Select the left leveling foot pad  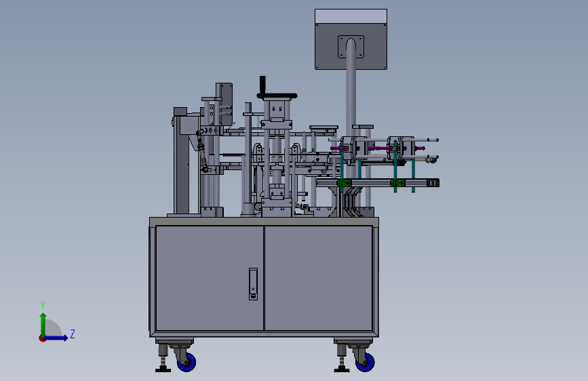coord(163,370)
